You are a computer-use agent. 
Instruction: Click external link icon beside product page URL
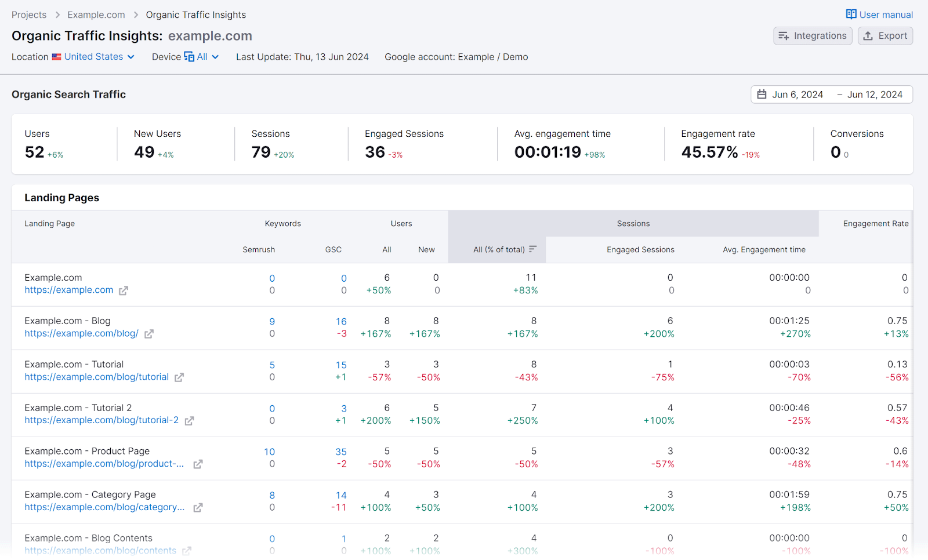[198, 464]
